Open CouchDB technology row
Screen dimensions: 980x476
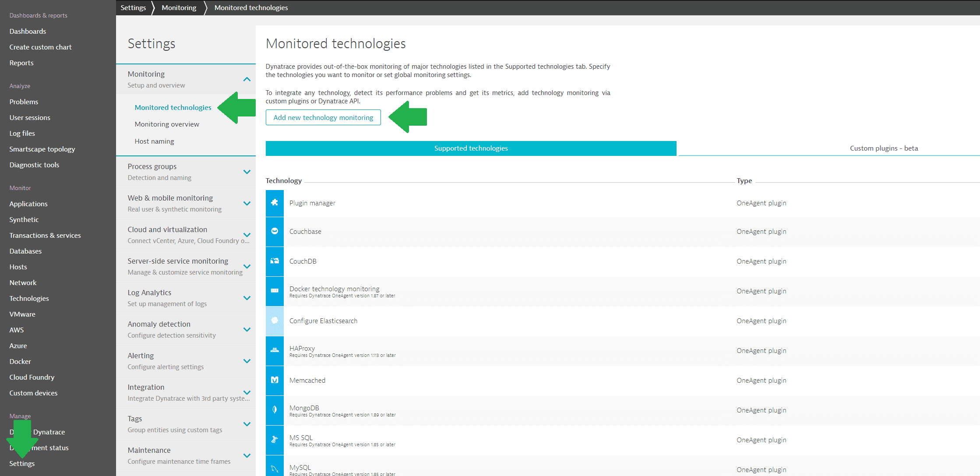(x=623, y=261)
